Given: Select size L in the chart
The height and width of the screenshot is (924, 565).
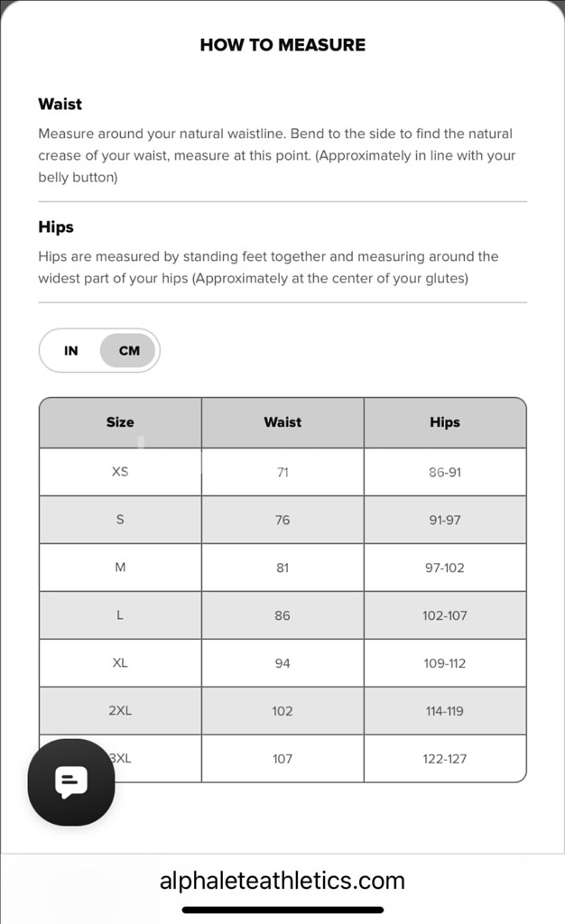Looking at the screenshot, I should pyautogui.click(x=119, y=614).
